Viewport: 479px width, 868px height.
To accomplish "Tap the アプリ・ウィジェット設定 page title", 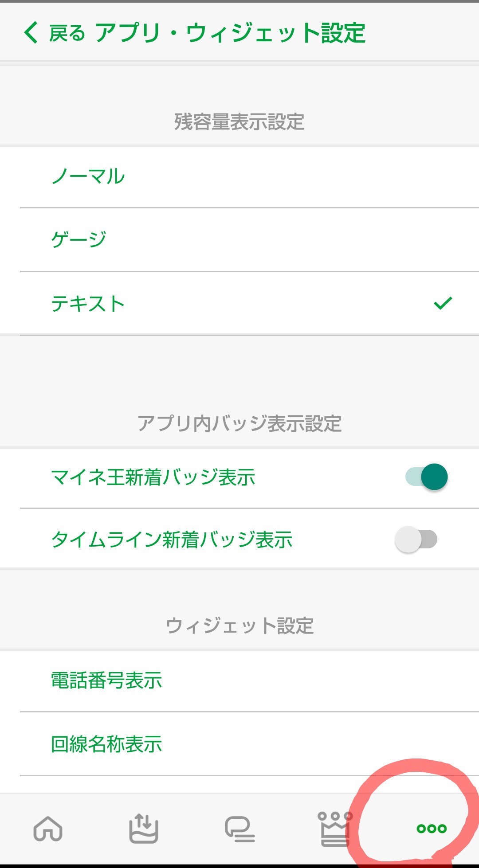I will click(231, 33).
